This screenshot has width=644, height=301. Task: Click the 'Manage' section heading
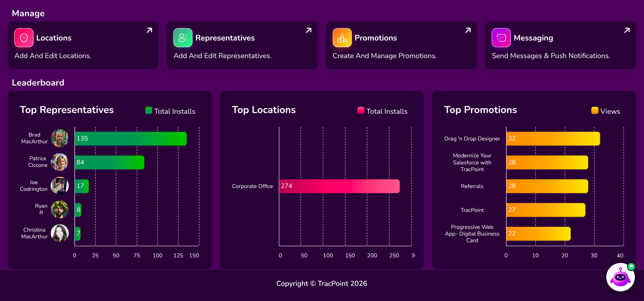tap(28, 13)
